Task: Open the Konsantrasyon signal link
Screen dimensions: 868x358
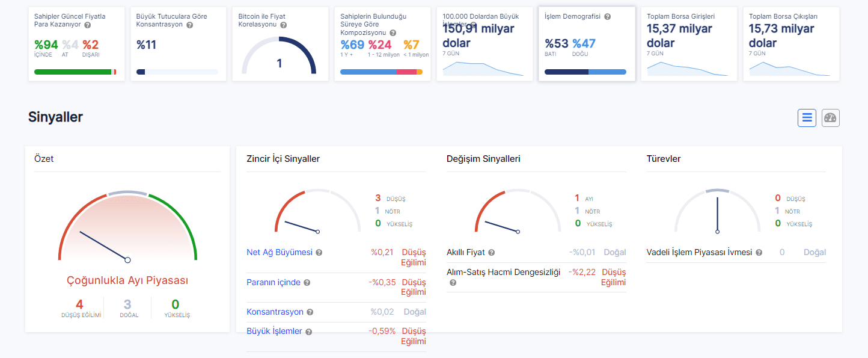Action: tap(275, 312)
